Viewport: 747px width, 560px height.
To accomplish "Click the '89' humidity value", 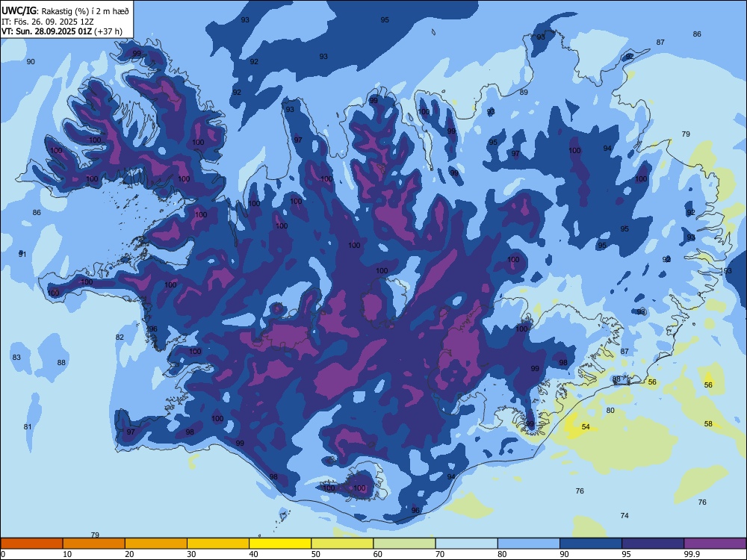I will click(524, 93).
